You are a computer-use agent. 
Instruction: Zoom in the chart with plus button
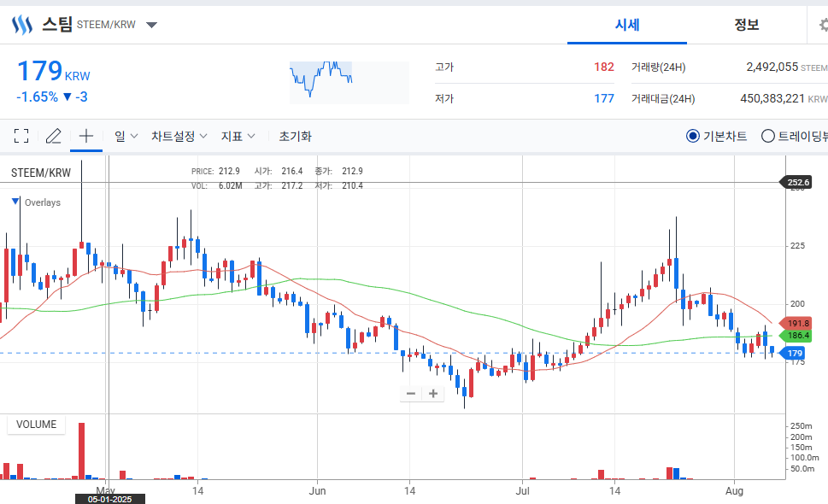[433, 394]
